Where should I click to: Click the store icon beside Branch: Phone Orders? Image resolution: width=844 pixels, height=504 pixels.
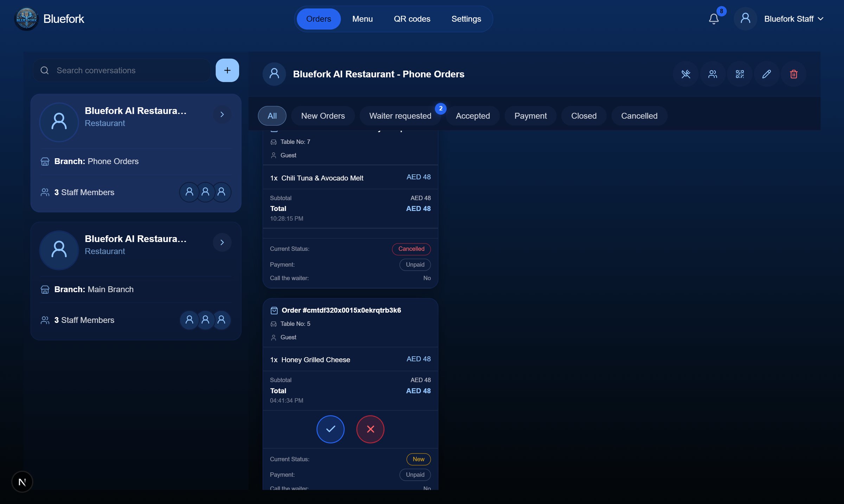45,161
